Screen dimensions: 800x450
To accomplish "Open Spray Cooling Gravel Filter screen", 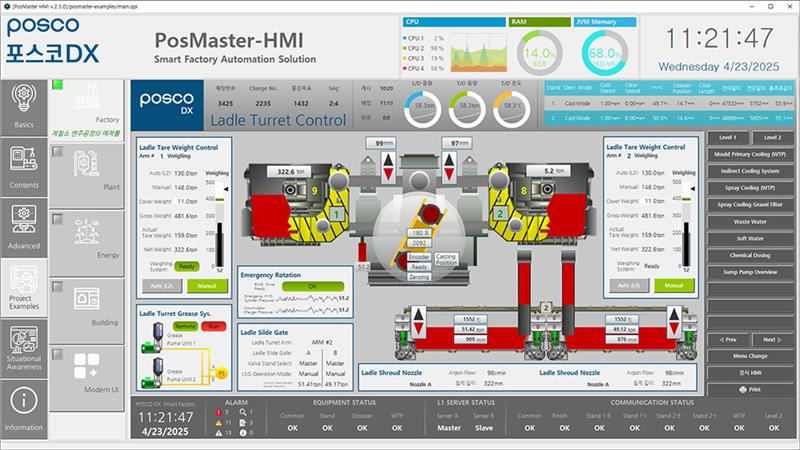I will coord(750,205).
